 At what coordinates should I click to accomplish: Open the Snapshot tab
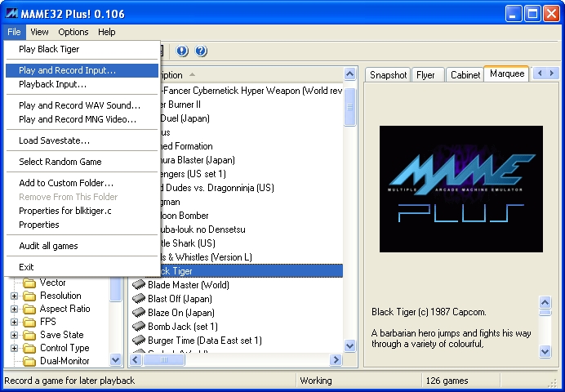coord(388,75)
